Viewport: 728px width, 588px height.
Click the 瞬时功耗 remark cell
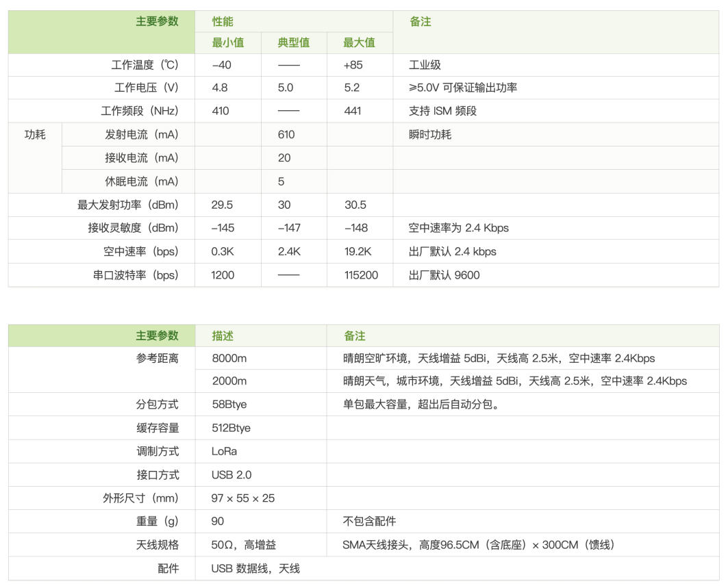(430, 135)
